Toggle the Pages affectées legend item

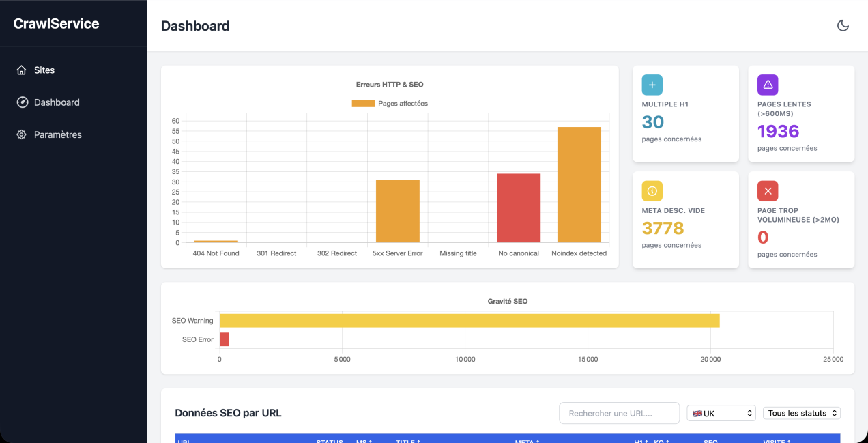pos(390,104)
